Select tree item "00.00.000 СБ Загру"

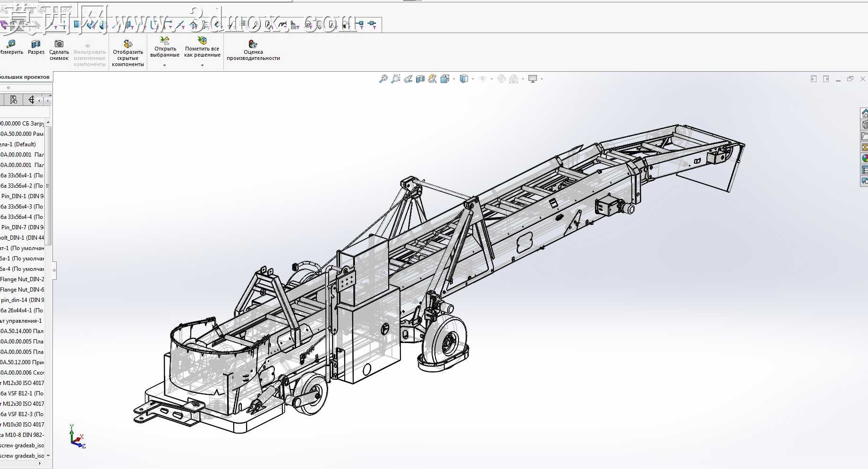22,124
